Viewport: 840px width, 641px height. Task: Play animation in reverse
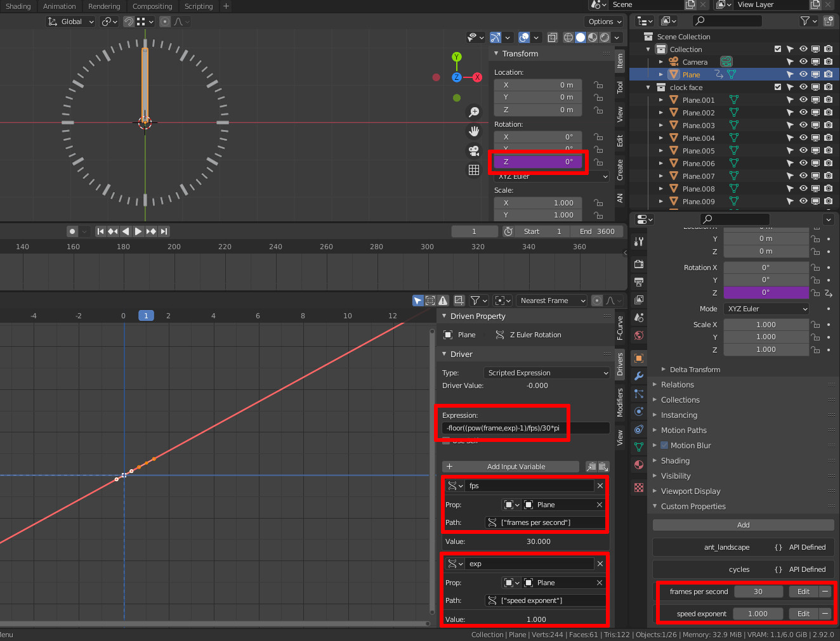(126, 231)
